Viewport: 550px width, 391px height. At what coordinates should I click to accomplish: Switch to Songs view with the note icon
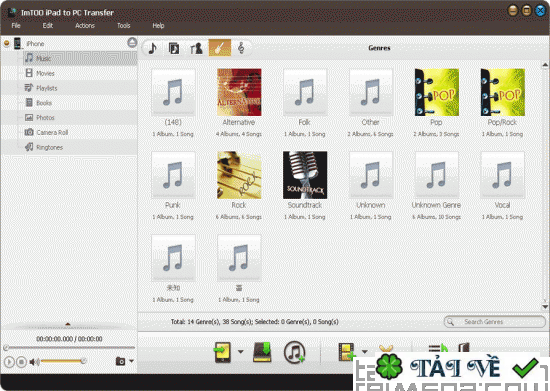click(x=153, y=48)
